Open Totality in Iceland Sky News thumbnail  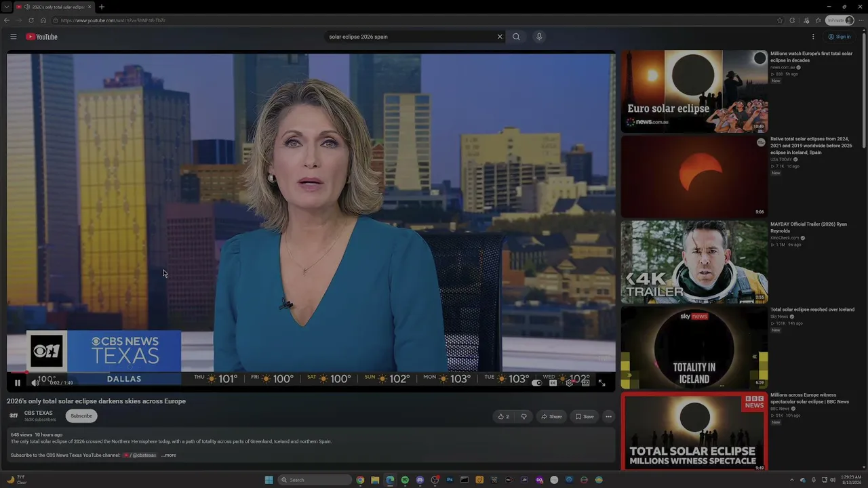click(694, 347)
